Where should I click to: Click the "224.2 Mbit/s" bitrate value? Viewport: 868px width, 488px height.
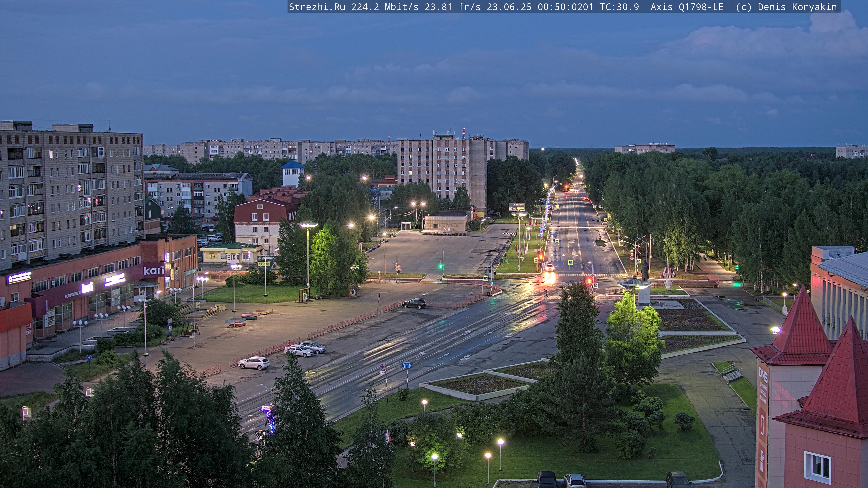pos(384,7)
